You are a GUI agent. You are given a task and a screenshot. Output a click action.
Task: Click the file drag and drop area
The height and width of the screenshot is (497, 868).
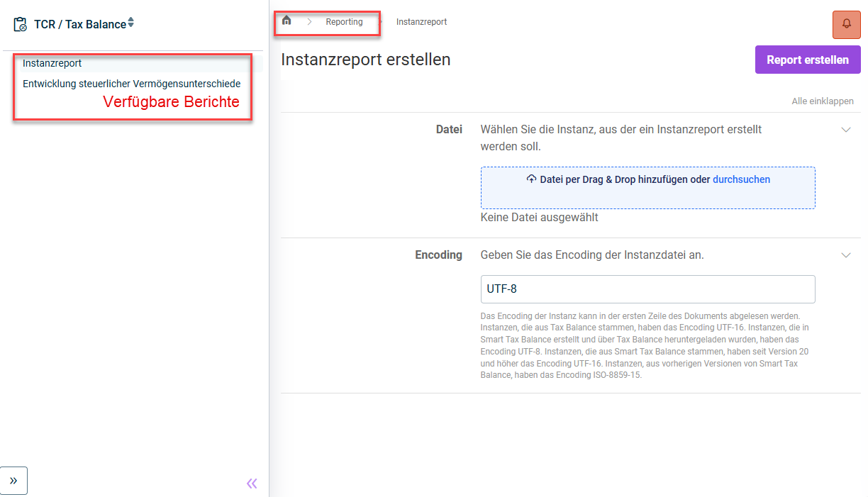[x=647, y=195]
